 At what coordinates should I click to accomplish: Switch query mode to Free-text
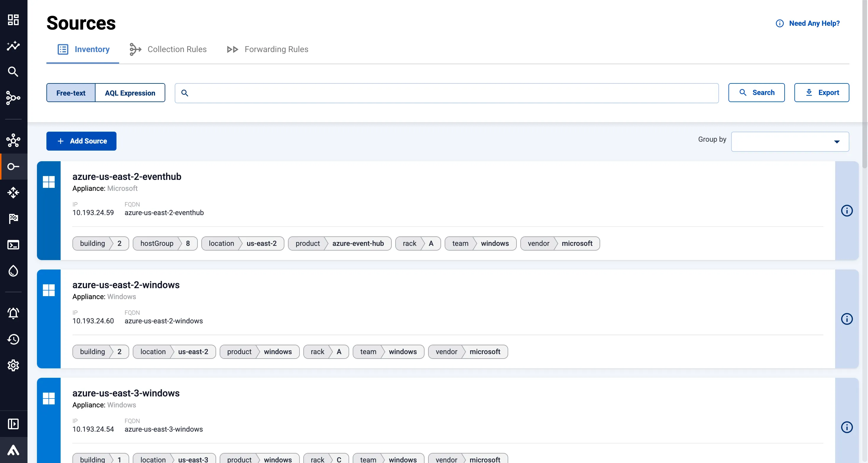pyautogui.click(x=71, y=93)
